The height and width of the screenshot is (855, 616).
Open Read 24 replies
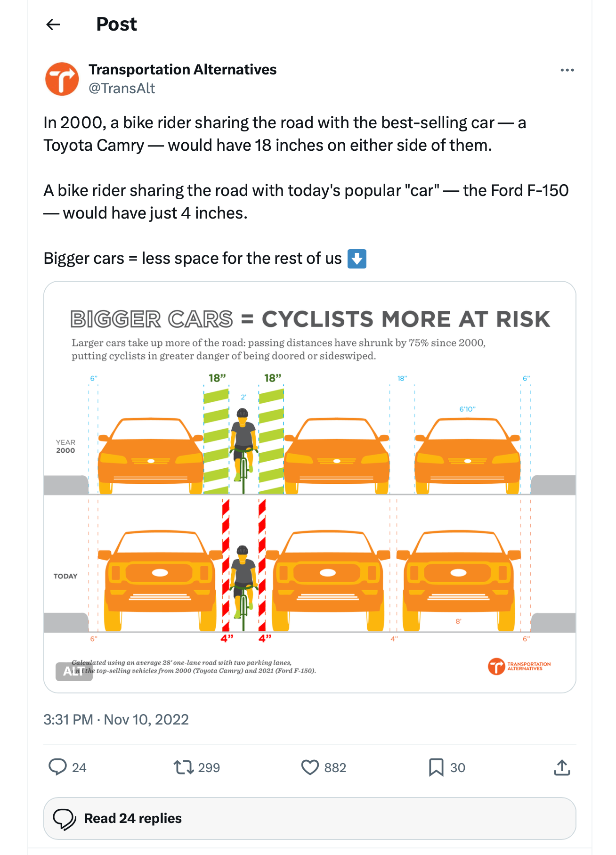(x=310, y=818)
